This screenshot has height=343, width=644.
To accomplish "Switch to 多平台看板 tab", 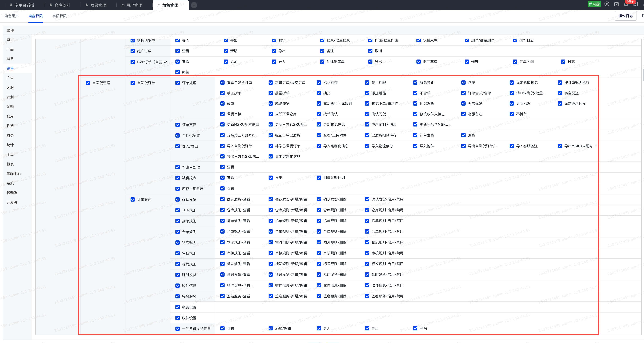I will click(x=24, y=5).
